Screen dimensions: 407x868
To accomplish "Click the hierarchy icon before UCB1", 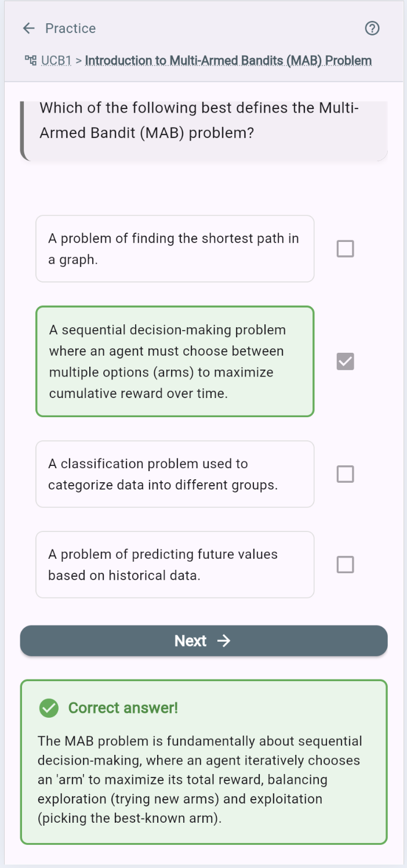I will click(30, 60).
